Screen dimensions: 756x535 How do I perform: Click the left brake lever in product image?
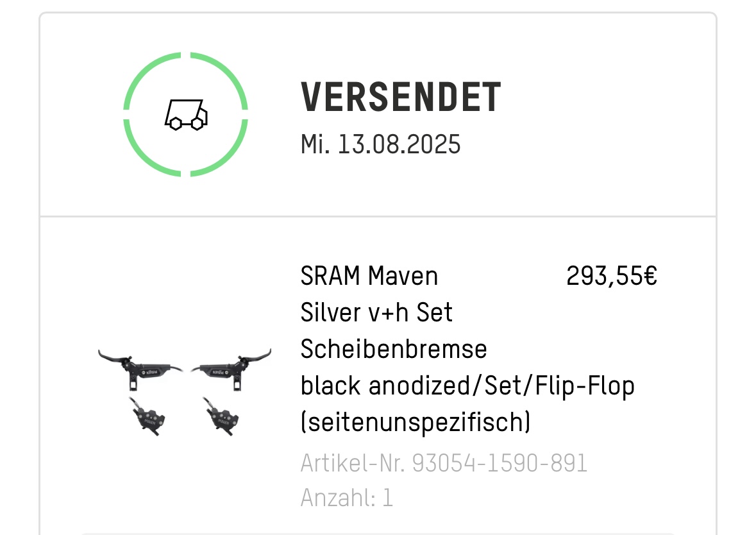[138, 366]
